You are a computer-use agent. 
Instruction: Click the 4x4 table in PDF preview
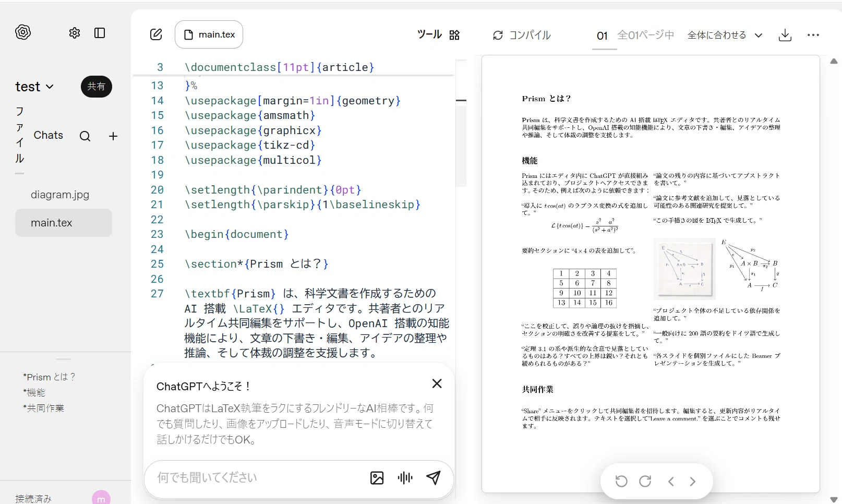(x=585, y=288)
